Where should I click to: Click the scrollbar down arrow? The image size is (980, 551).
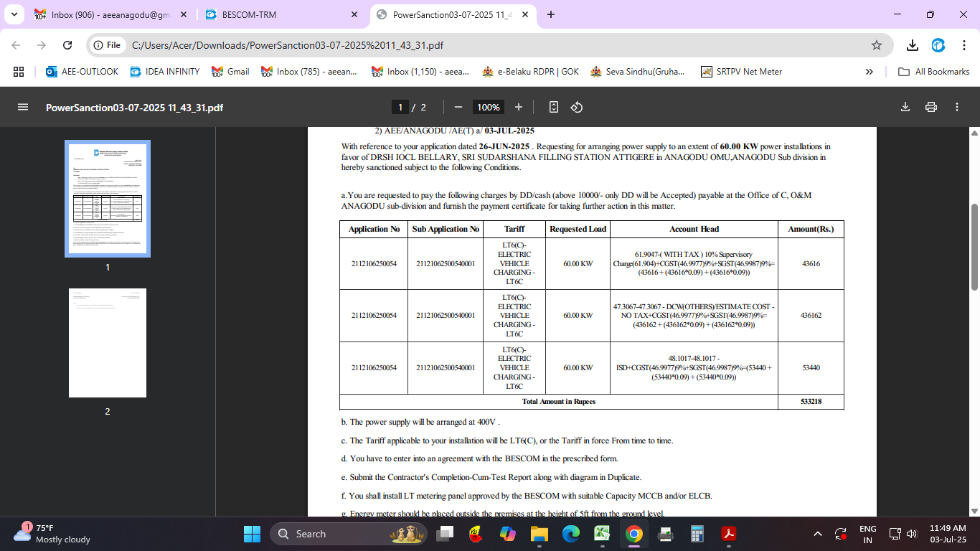(974, 511)
